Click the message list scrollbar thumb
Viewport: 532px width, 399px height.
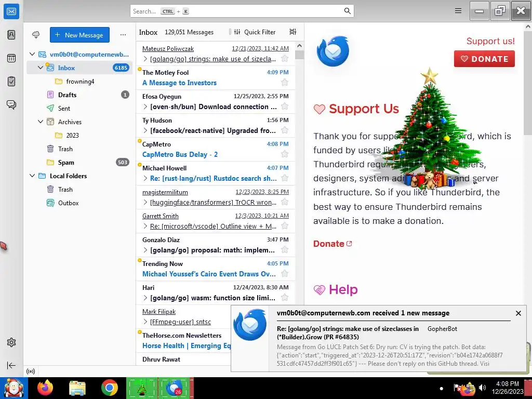point(299,55)
